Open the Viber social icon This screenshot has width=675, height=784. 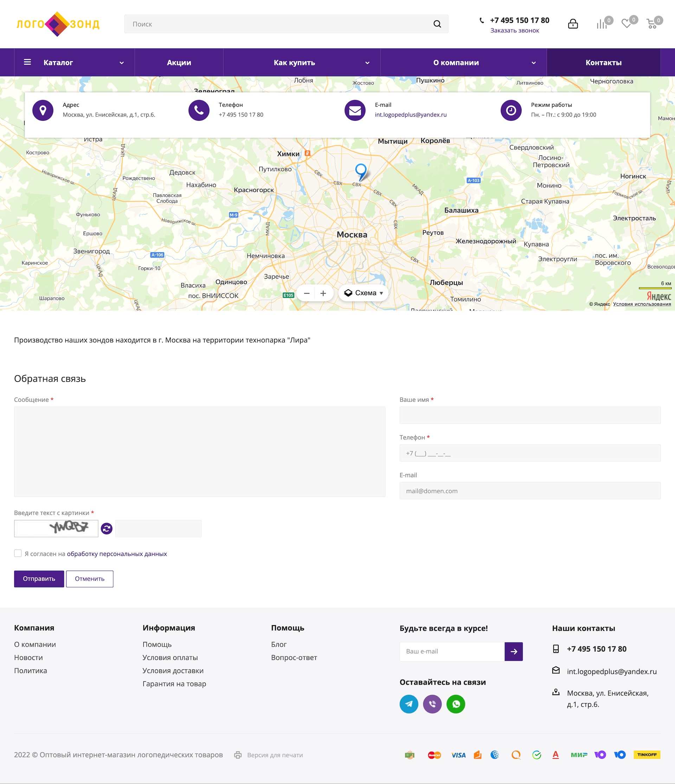click(x=432, y=704)
